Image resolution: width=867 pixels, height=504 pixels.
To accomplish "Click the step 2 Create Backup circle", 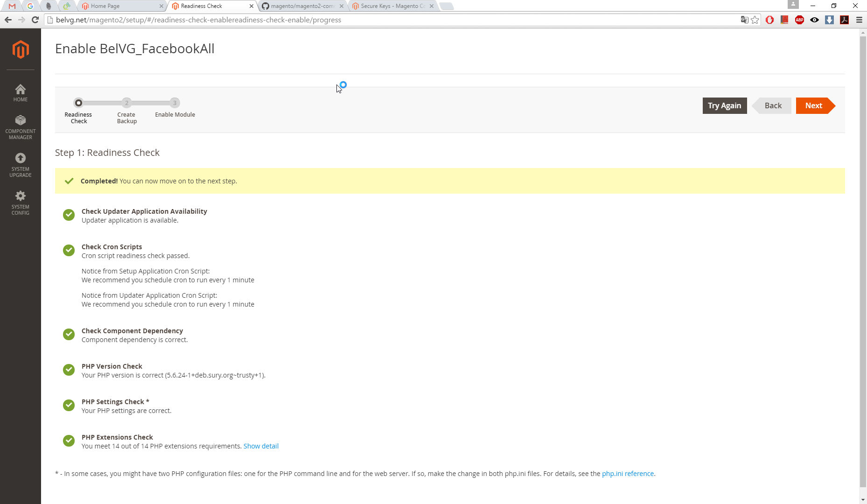I will click(x=126, y=103).
